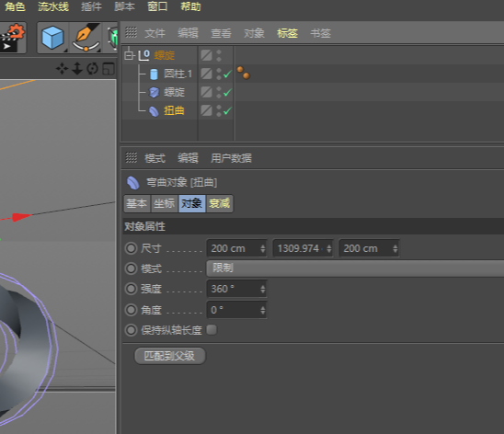
Task: Open the 帮助 menu
Action: point(190,6)
